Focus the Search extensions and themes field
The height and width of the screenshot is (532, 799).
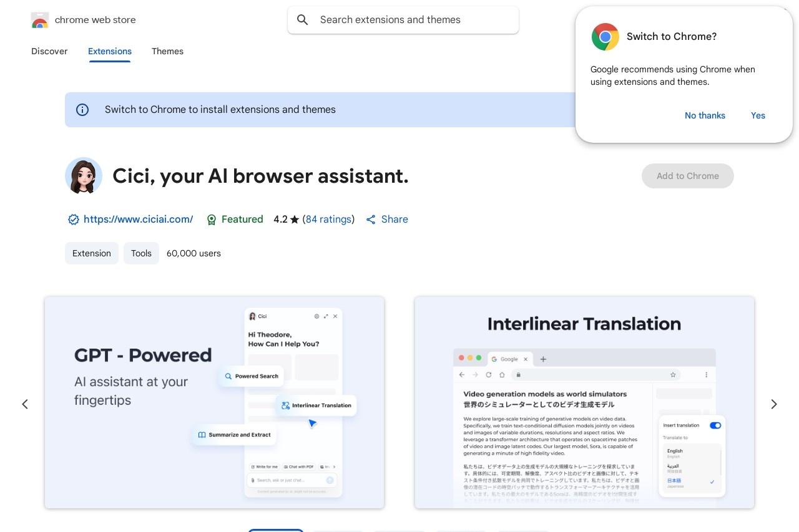tap(403, 20)
